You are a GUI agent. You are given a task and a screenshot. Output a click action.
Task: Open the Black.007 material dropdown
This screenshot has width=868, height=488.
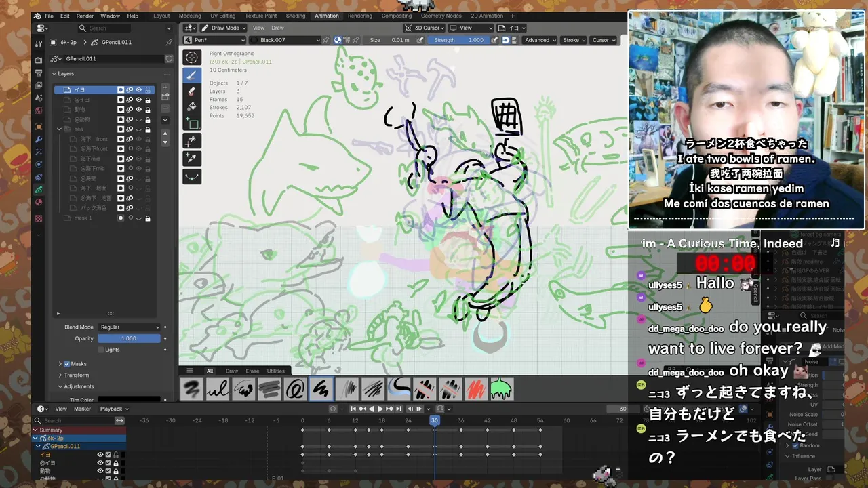(x=284, y=40)
